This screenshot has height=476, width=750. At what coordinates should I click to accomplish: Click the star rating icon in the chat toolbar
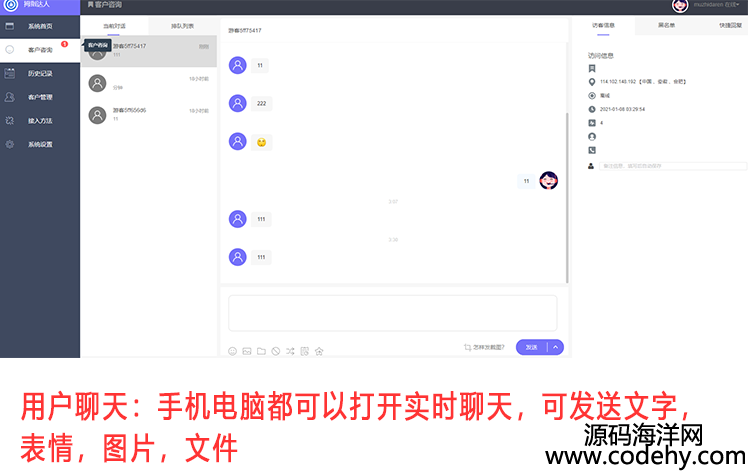coord(319,351)
